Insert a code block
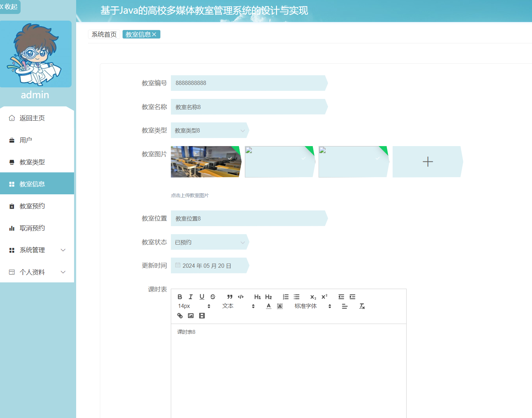This screenshot has height=418, width=532. point(241,297)
